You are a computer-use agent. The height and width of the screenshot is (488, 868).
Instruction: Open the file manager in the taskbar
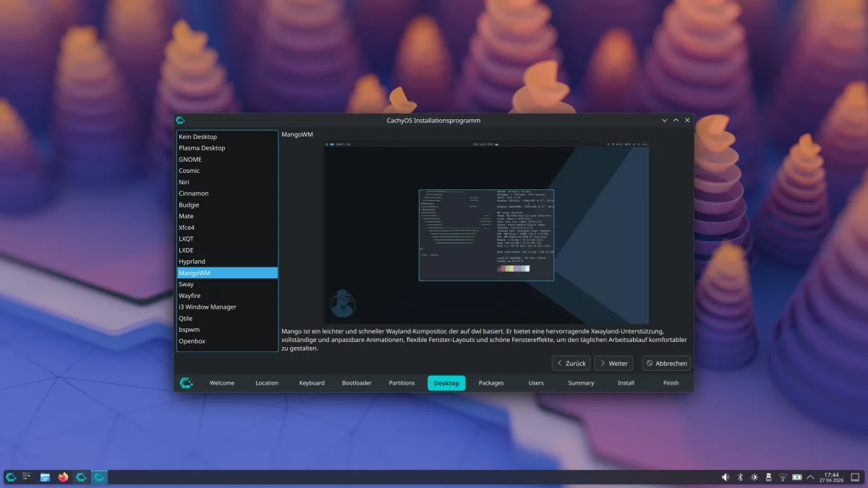(x=45, y=477)
